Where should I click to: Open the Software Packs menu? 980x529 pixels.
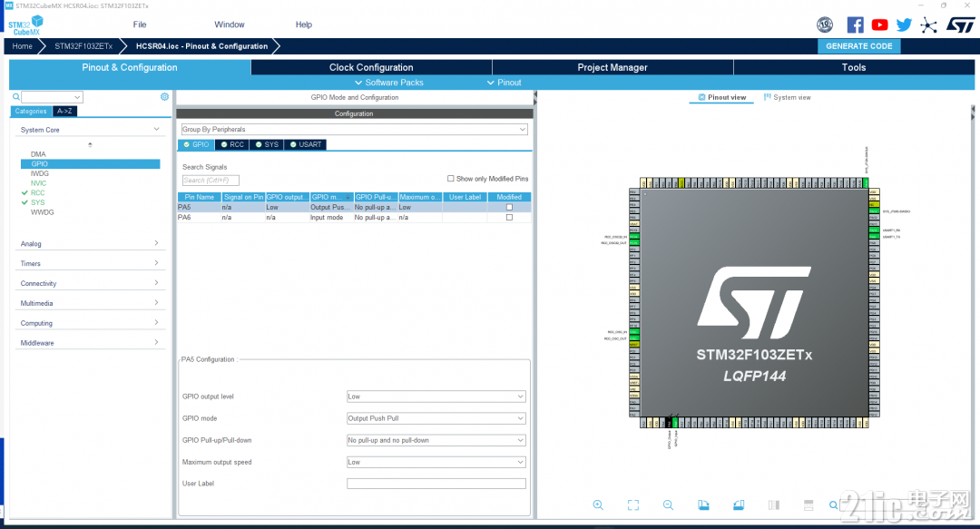388,83
